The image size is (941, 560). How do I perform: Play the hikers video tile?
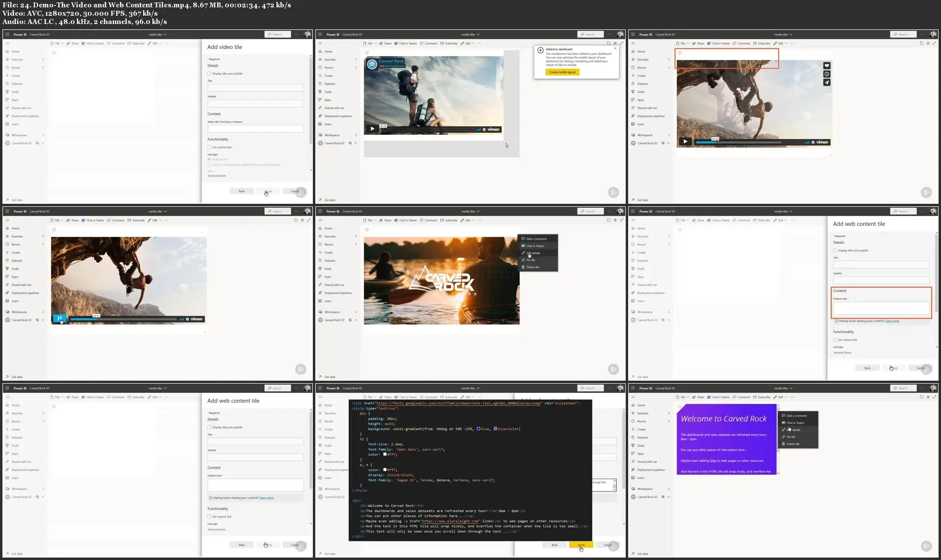(x=372, y=129)
